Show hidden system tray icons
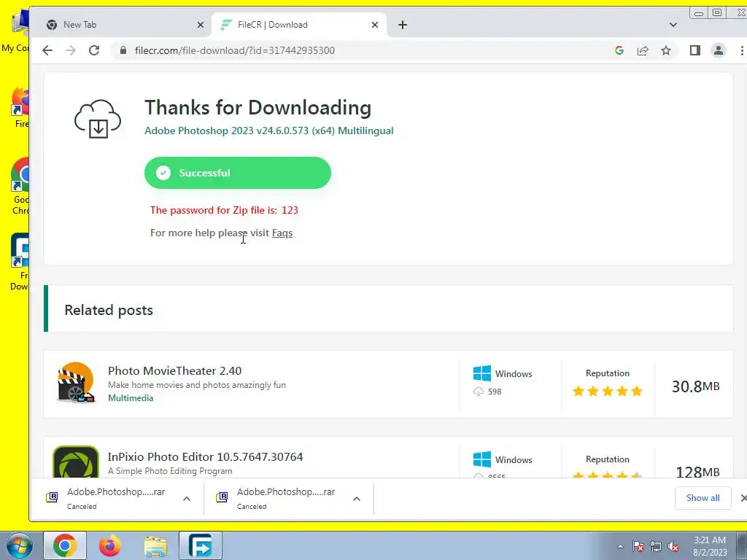This screenshot has width=747, height=560. pyautogui.click(x=620, y=546)
